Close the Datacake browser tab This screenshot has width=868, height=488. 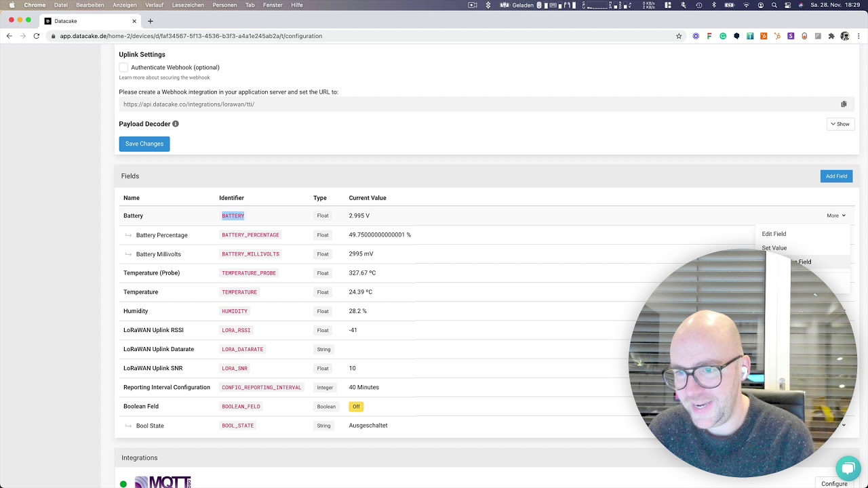pos(136,21)
